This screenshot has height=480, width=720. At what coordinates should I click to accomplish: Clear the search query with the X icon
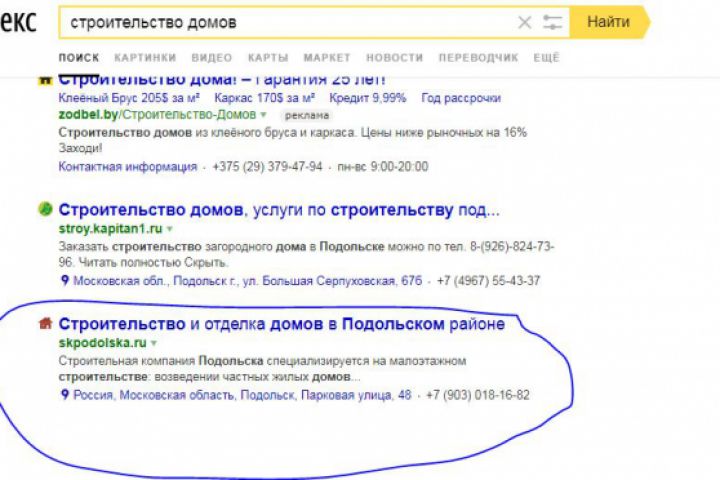(524, 22)
